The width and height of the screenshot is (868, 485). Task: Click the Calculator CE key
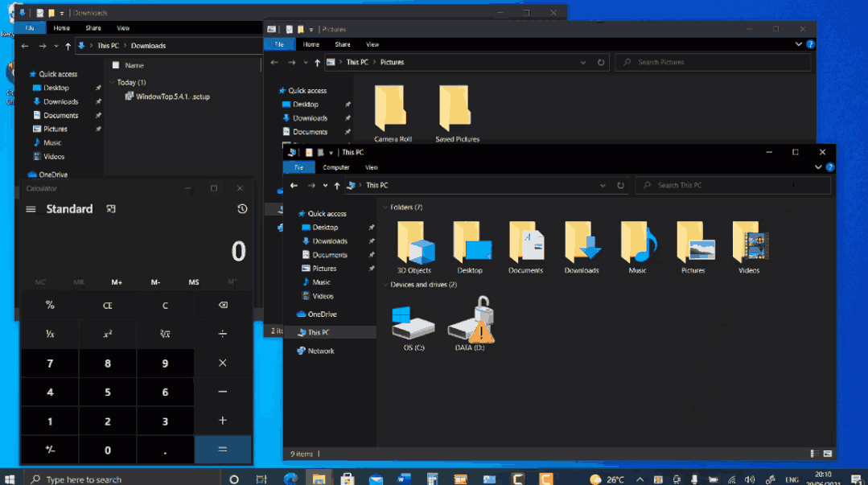[x=107, y=305]
